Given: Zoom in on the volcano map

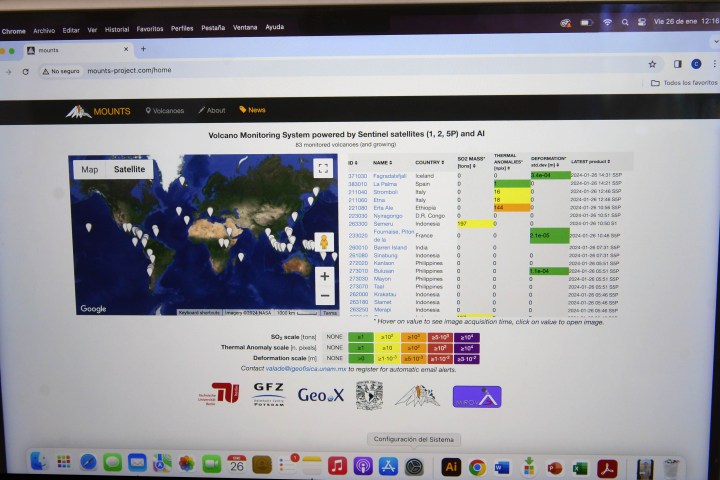Looking at the screenshot, I should [324, 275].
